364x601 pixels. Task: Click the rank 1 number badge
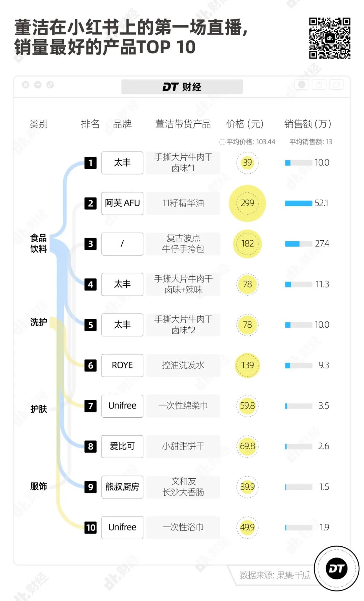coord(90,163)
